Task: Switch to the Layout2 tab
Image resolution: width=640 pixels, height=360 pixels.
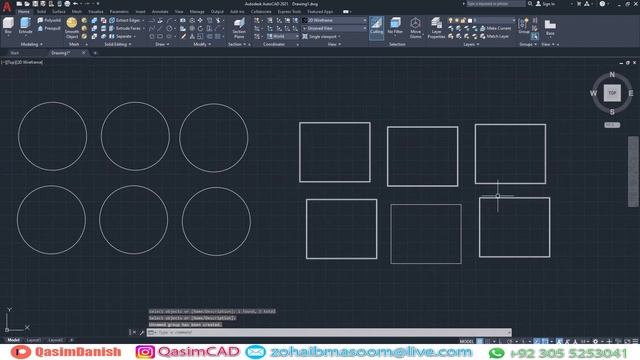Action: click(56, 340)
